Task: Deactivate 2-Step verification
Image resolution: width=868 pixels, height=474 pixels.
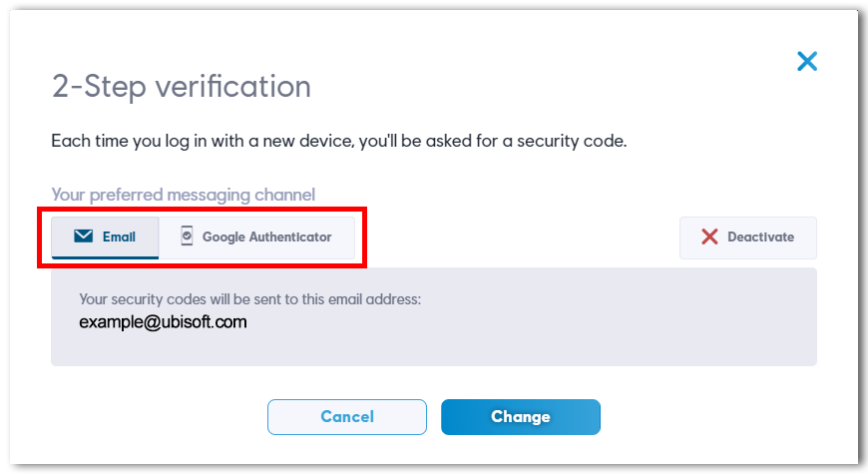Action: point(748,237)
